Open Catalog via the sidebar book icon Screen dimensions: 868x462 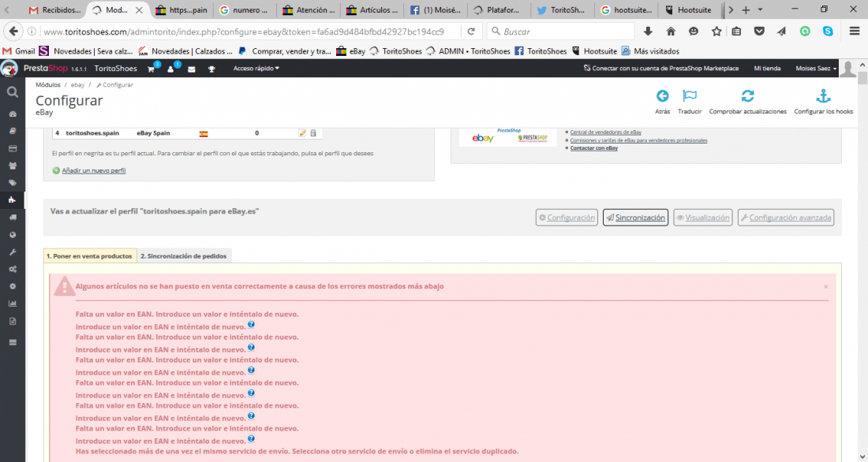12,131
